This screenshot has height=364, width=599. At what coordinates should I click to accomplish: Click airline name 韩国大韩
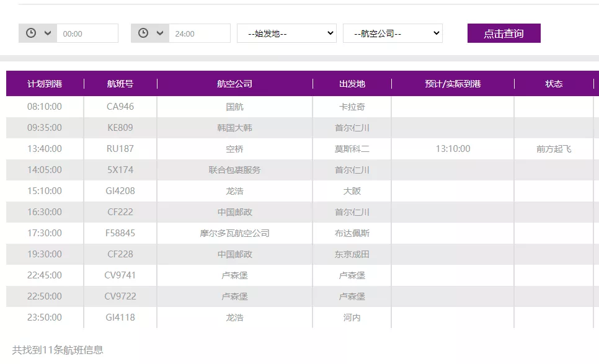pos(234,128)
